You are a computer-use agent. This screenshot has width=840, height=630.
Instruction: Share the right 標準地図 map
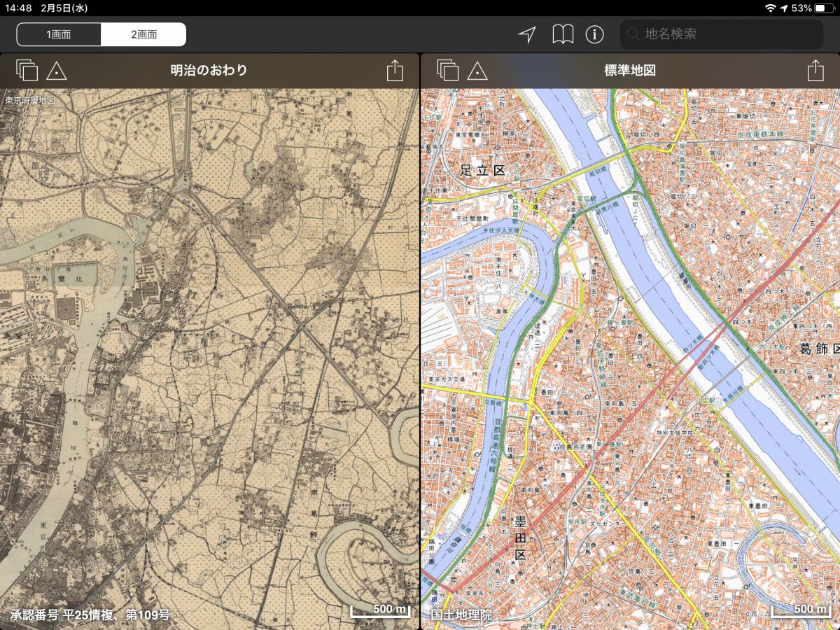click(x=815, y=71)
